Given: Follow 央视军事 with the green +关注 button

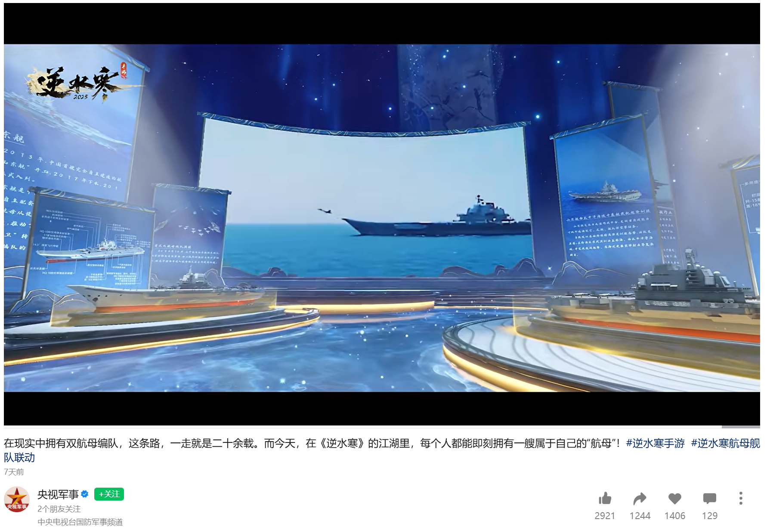Looking at the screenshot, I should click(x=109, y=494).
